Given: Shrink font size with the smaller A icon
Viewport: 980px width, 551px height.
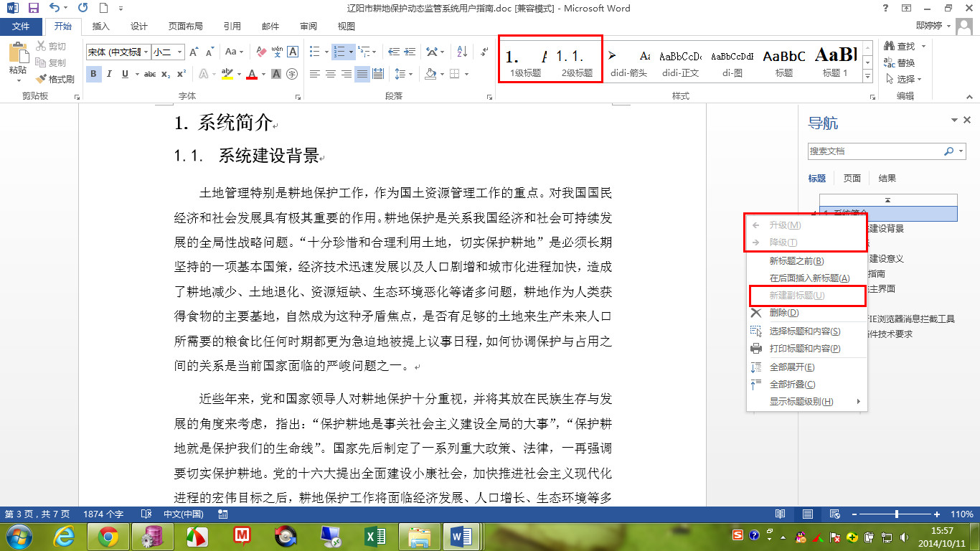Looking at the screenshot, I should click(209, 52).
